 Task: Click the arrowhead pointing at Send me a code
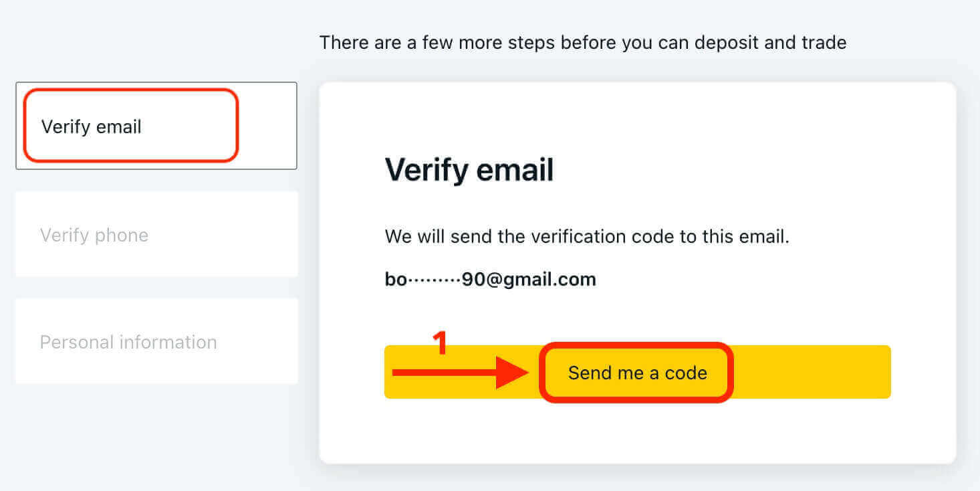[514, 372]
